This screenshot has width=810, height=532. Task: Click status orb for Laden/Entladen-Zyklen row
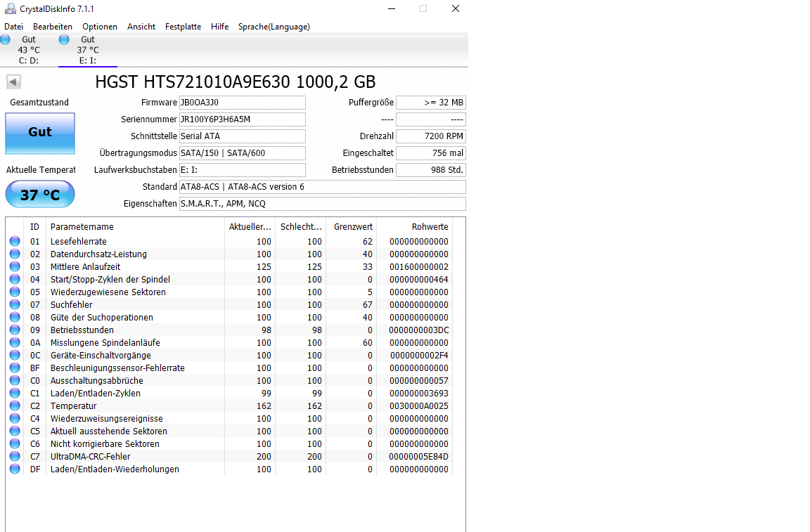(x=15, y=393)
